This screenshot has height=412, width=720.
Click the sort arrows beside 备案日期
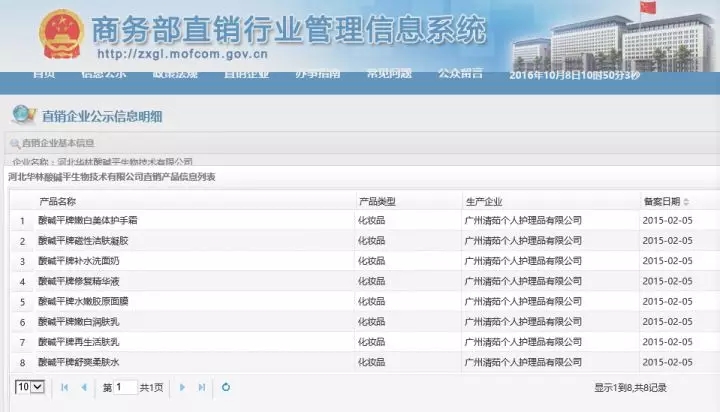(x=686, y=202)
